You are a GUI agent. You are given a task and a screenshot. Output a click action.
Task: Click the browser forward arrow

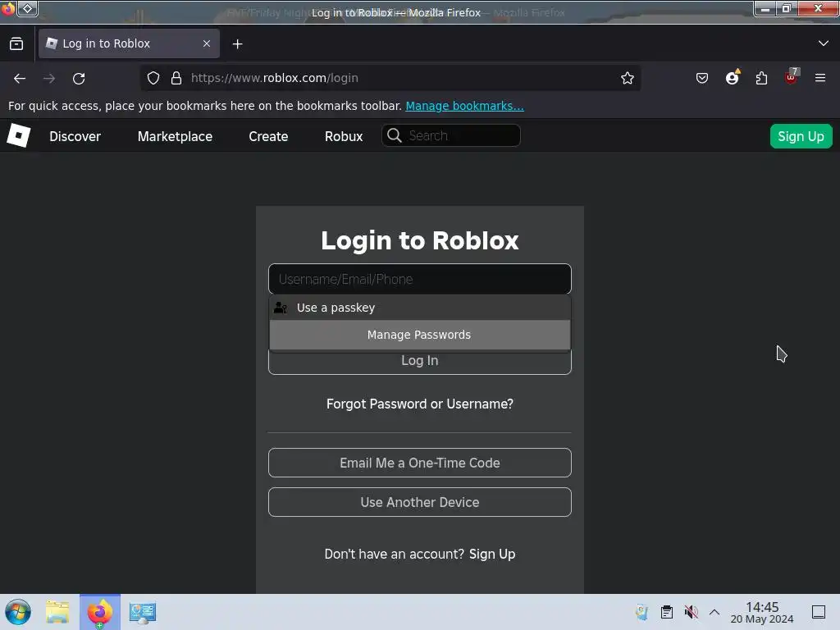tap(49, 78)
